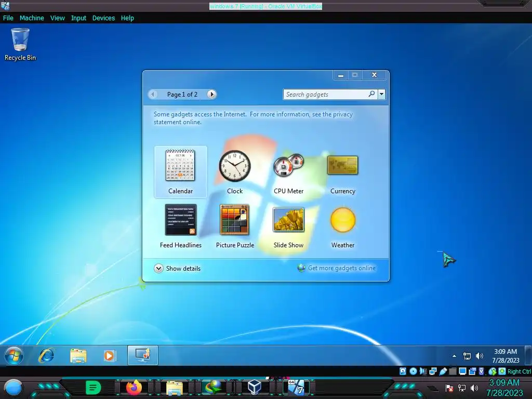Open the VirtualBox Input menu
This screenshot has width=532, height=399.
click(x=78, y=18)
